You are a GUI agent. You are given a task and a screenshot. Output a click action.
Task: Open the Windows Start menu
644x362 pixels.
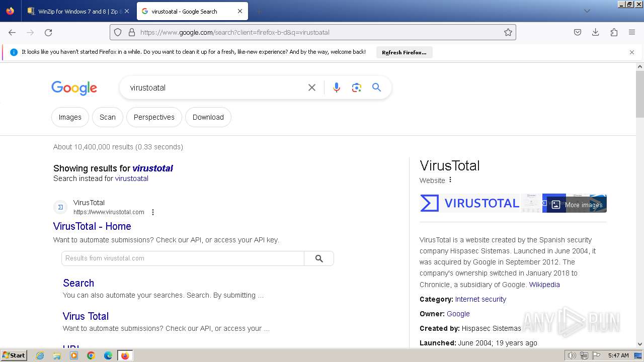pyautogui.click(x=14, y=355)
